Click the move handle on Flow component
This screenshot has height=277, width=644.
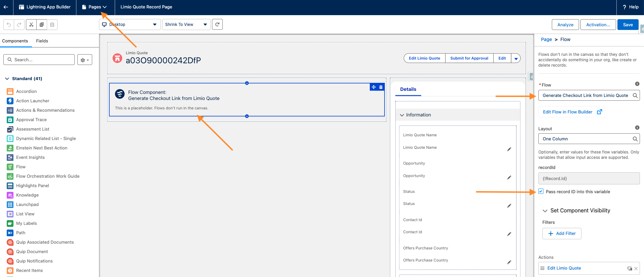[373, 87]
